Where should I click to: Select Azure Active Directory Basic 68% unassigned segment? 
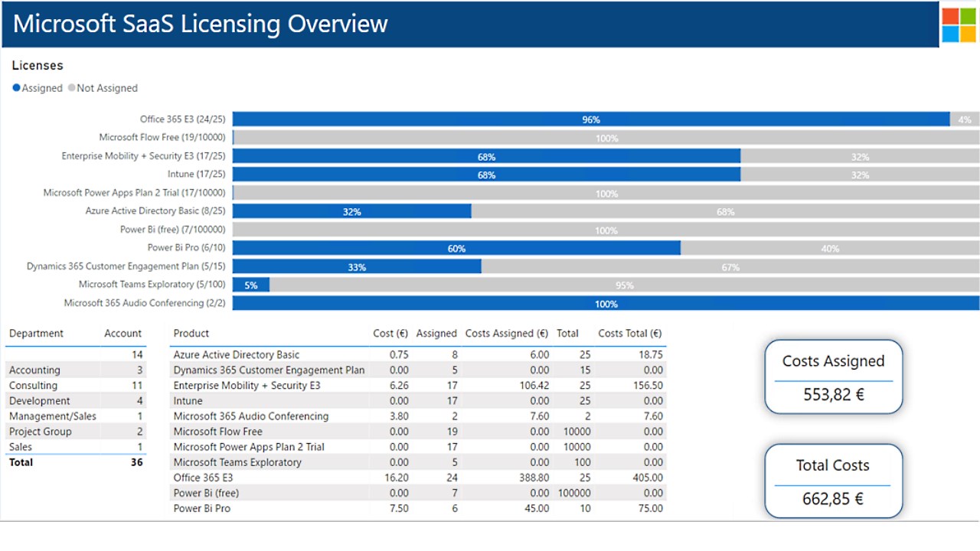[725, 211]
